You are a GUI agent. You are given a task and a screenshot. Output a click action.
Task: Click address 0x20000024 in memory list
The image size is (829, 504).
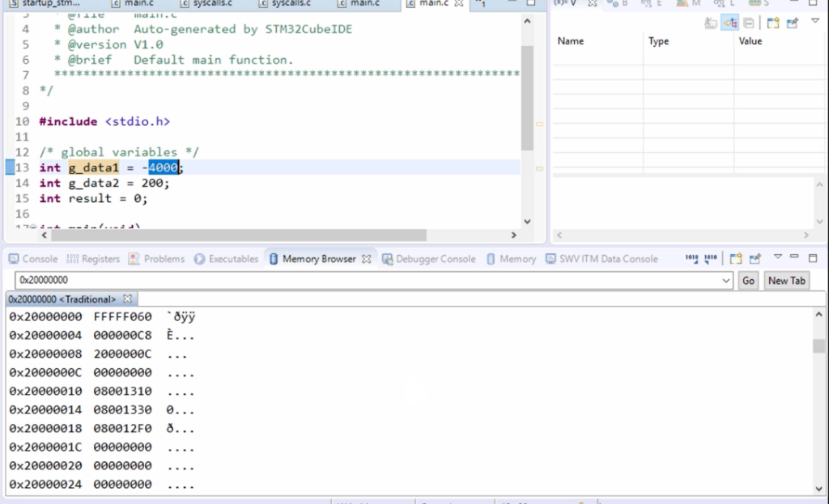pos(45,484)
